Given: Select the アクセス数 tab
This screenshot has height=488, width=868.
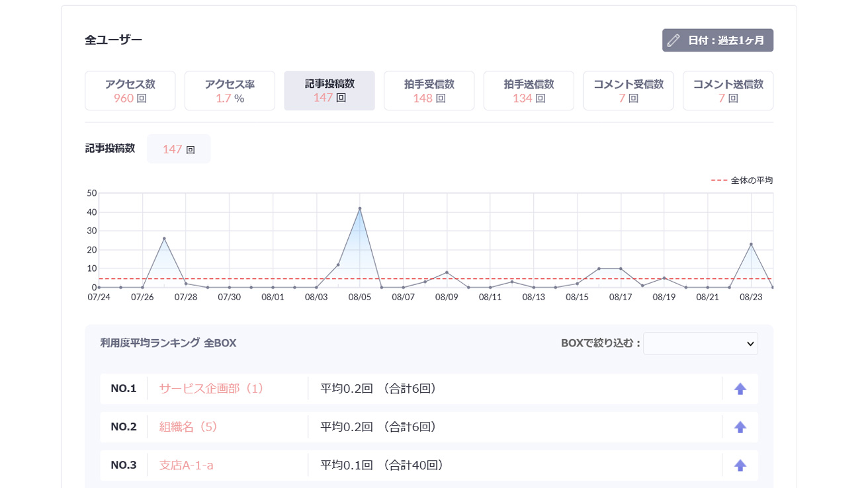Looking at the screenshot, I should [130, 91].
